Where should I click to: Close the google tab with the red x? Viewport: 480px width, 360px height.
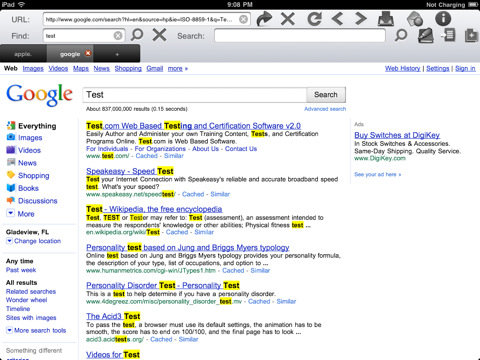(x=88, y=53)
